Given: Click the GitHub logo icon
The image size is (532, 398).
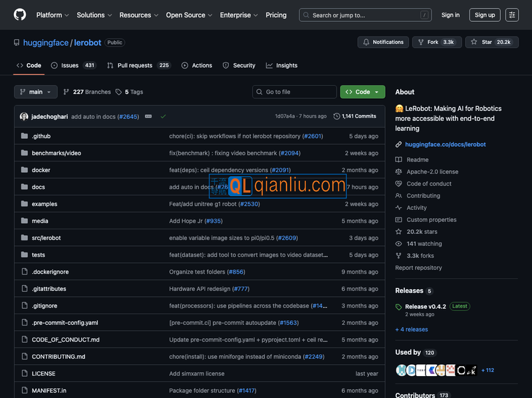Looking at the screenshot, I should pos(20,15).
